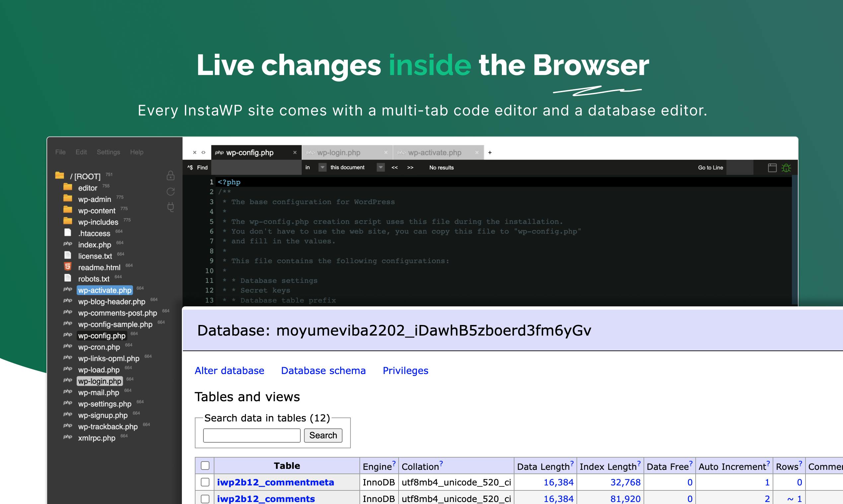Switch to the wp-login.php tab
This screenshot has height=504, width=843.
[347, 153]
